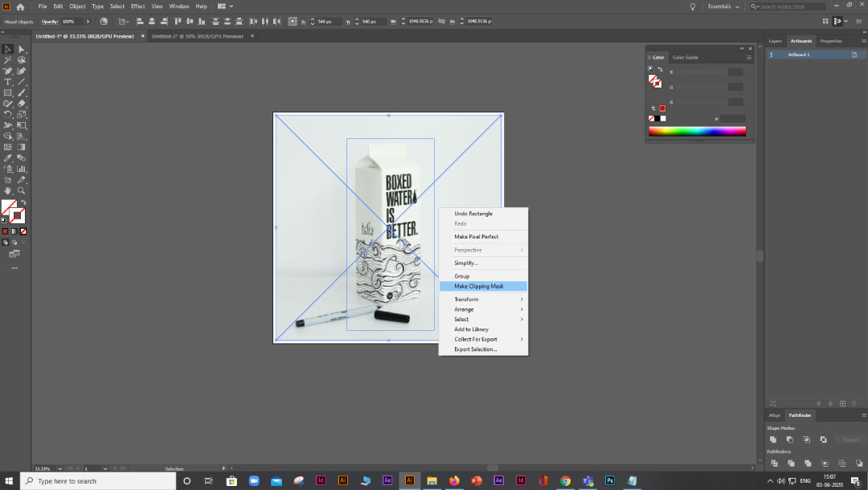Click the Search Adobe Stock field
Viewport: 868px width, 490px height.
point(787,6)
